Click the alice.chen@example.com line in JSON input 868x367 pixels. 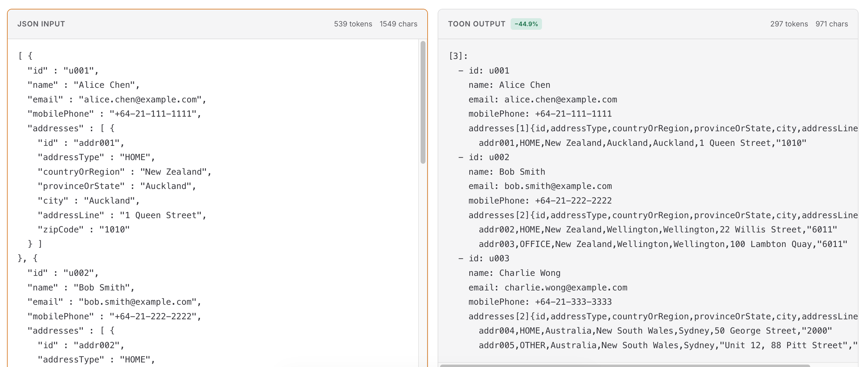click(x=116, y=100)
